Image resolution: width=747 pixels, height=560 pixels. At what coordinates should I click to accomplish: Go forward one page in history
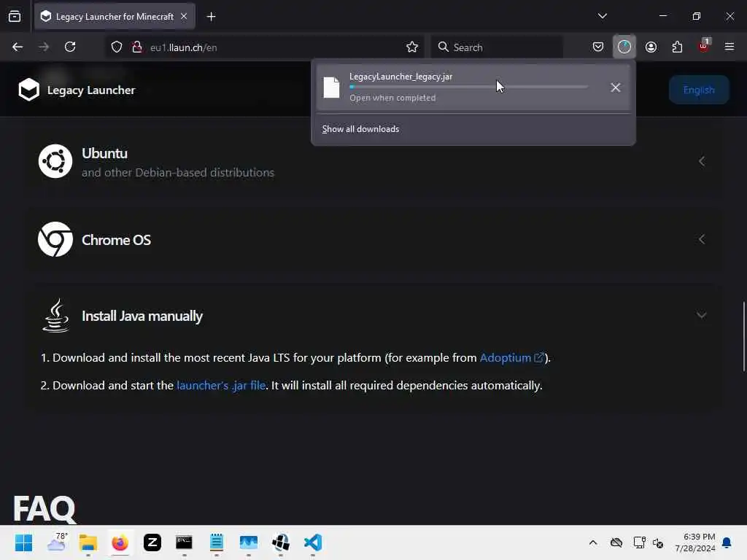coord(44,47)
